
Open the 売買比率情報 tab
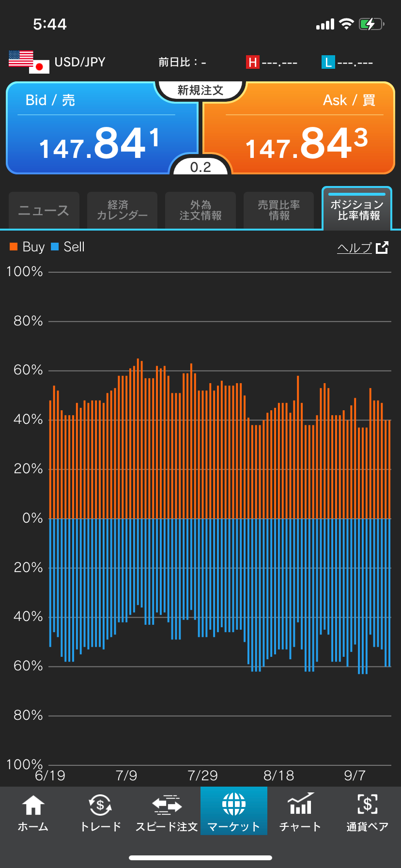click(279, 211)
